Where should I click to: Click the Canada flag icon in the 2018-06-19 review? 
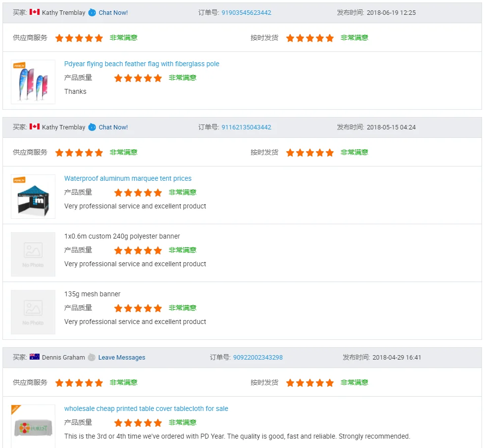35,12
